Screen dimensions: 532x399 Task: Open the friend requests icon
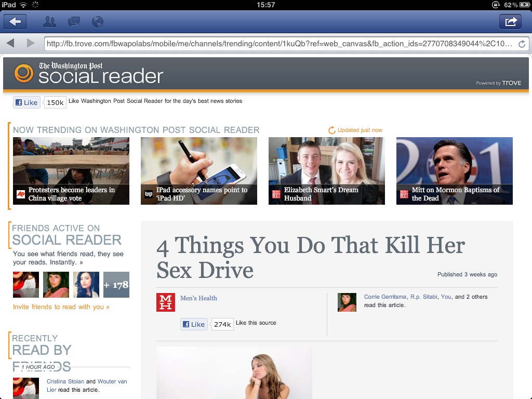pos(49,22)
